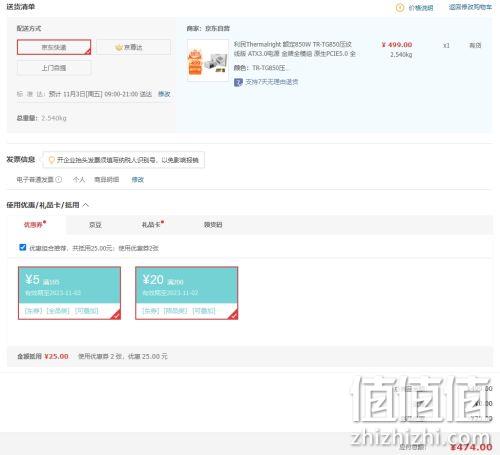Viewport: 500px width, 455px height.
Task: Click the ¥474.00 payable total
Action: [x=471, y=447]
